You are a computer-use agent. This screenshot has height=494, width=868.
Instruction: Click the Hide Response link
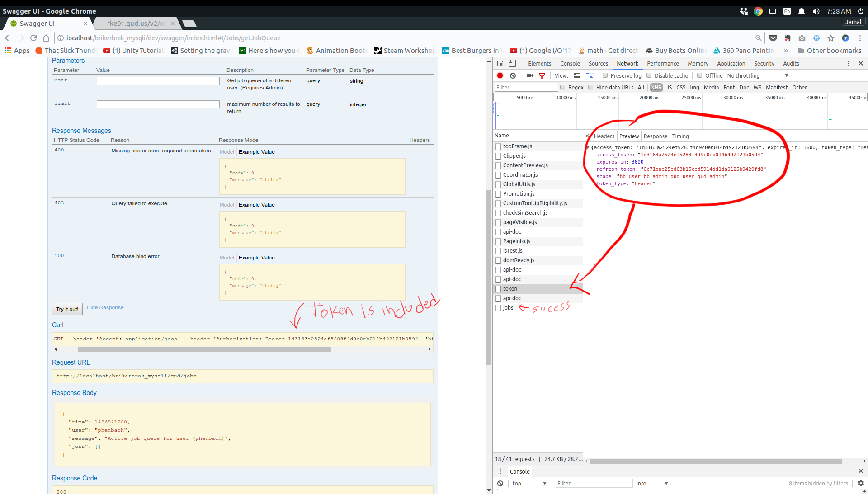pos(105,307)
